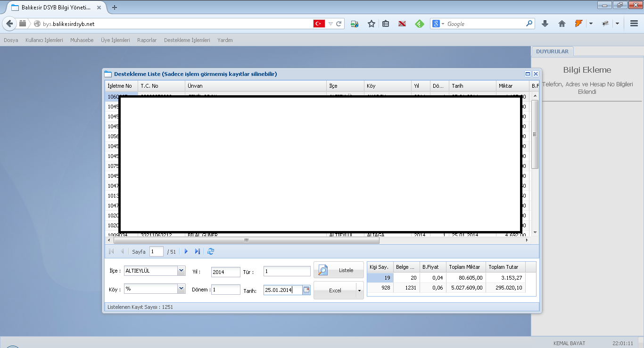Open the Tarih calendar date picker
This screenshot has width=644, height=348.
tap(306, 290)
